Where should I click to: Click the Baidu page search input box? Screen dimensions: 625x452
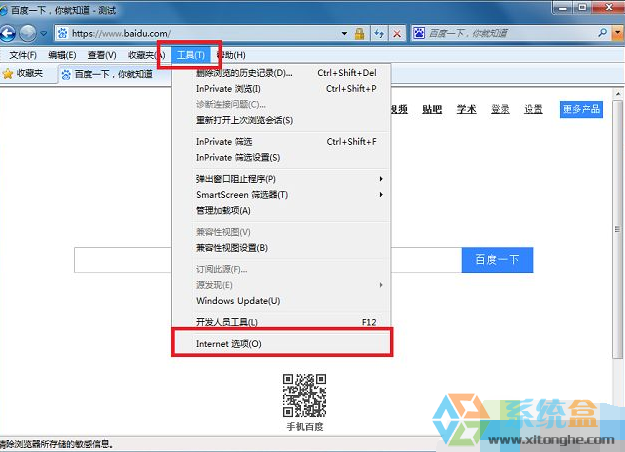[x=268, y=260]
